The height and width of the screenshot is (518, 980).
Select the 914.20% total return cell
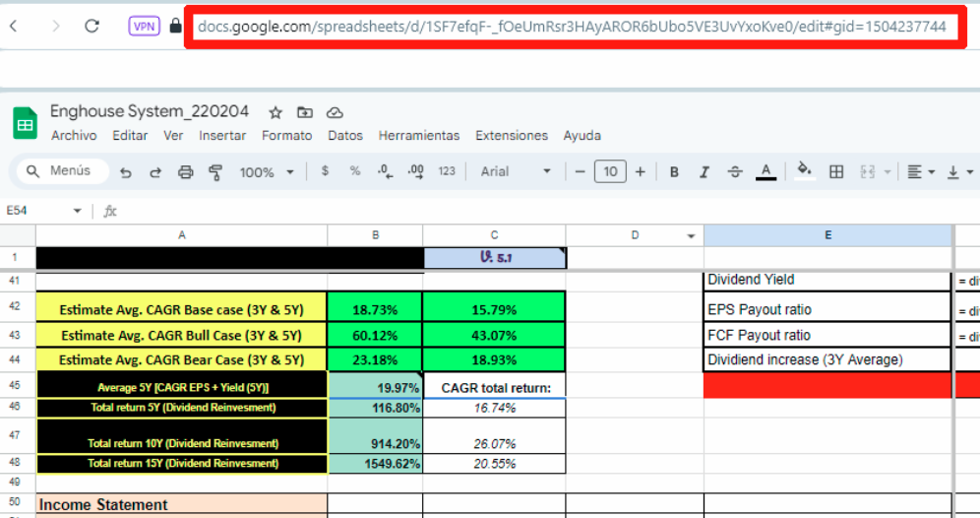375,436
